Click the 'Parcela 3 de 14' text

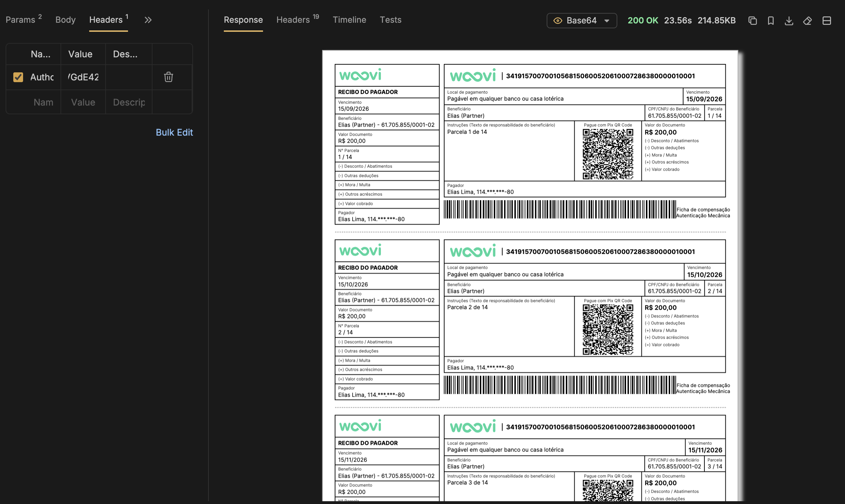pyautogui.click(x=467, y=483)
